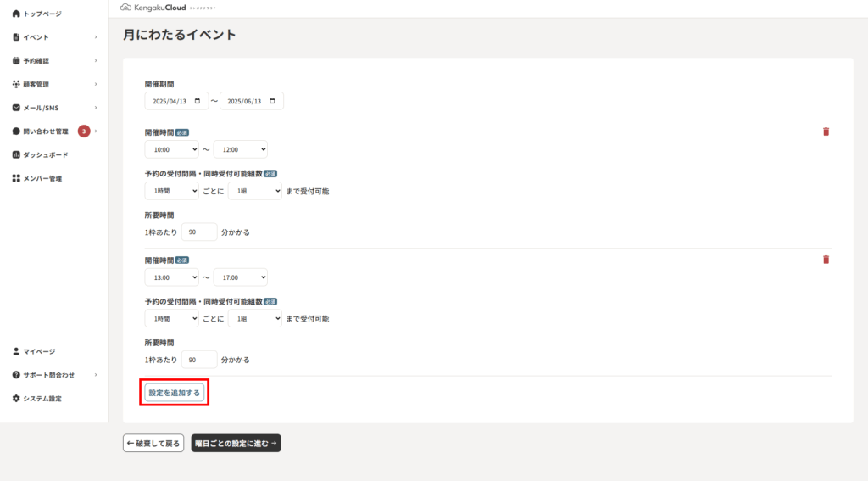Open calendar picker for end date 2025/06/13
This screenshot has width=868, height=481.
[x=272, y=102]
